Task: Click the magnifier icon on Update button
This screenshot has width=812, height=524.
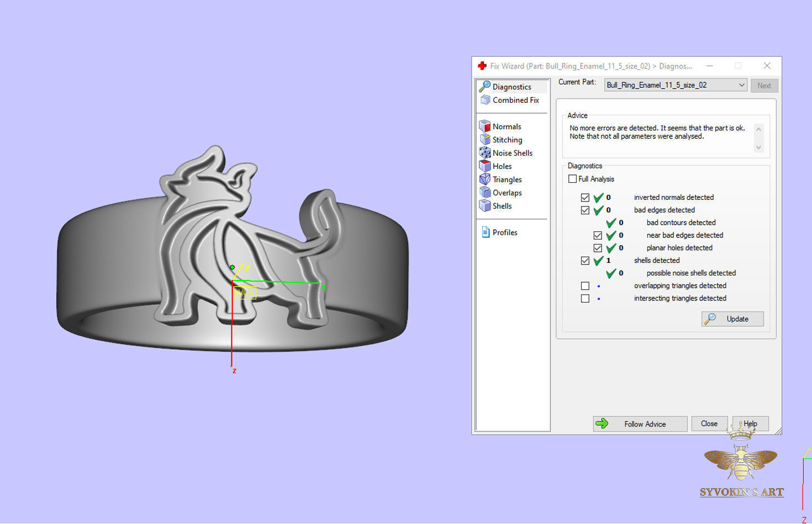Action: [710, 319]
